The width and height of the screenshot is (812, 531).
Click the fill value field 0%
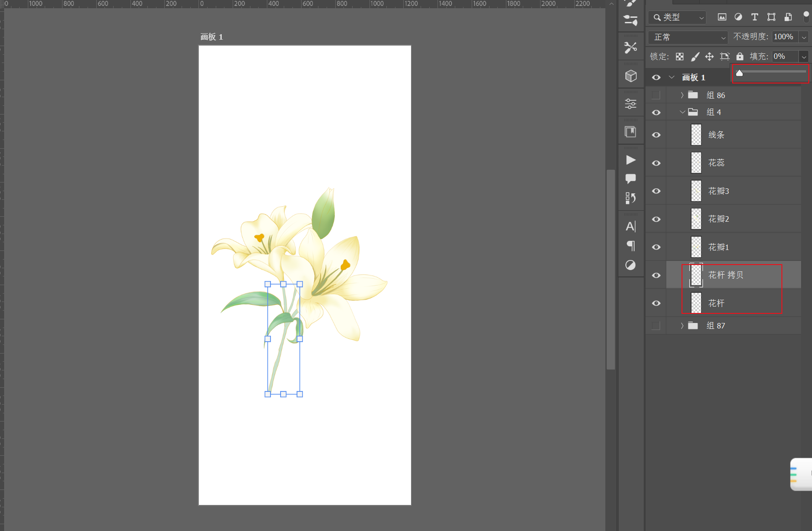tap(785, 57)
